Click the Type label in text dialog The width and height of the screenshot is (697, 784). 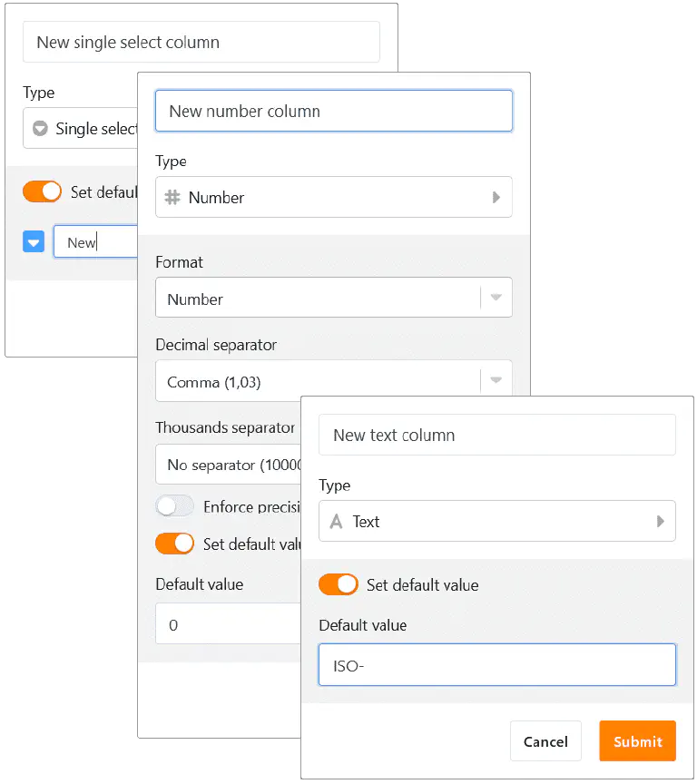click(335, 485)
